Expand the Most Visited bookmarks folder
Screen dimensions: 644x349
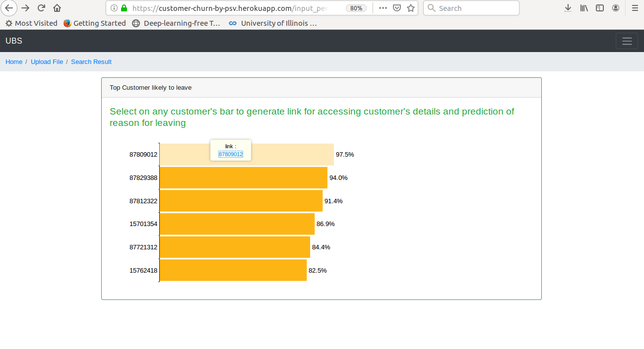[x=31, y=23]
